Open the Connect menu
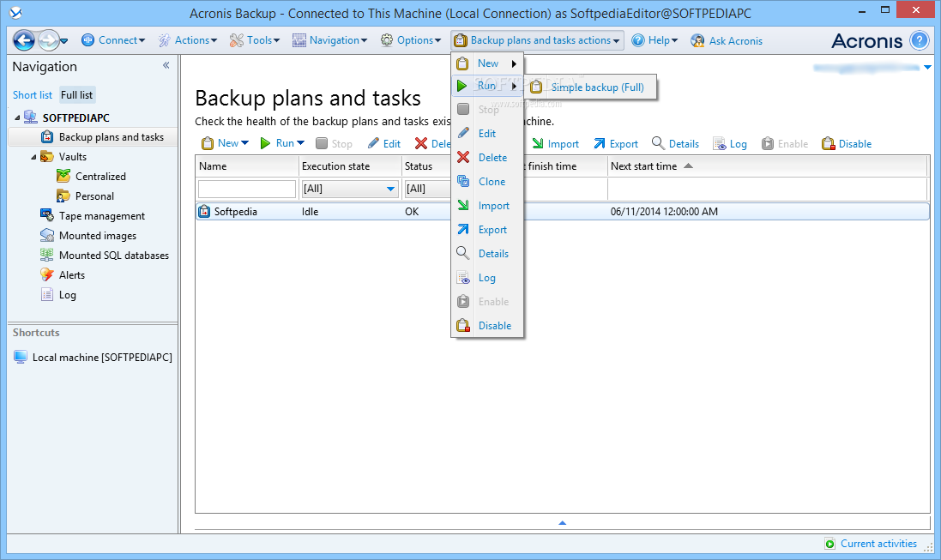This screenshot has height=560, width=941. pos(113,40)
